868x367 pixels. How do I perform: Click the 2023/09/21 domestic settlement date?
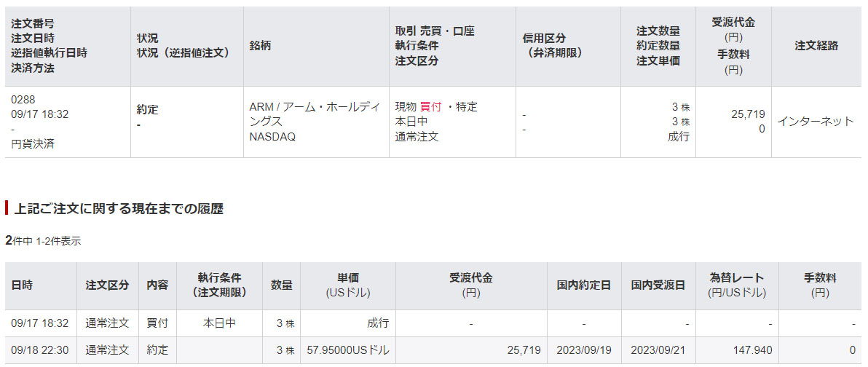coord(658,350)
